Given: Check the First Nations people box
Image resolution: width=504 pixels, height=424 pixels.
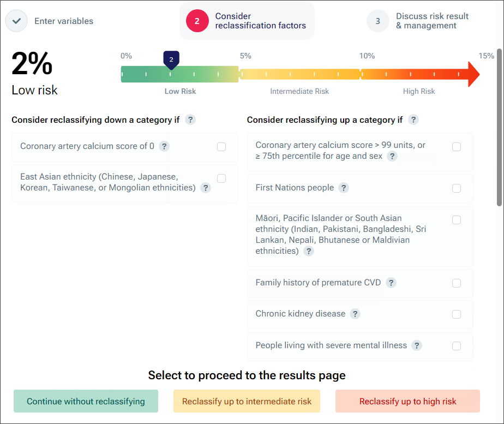Looking at the screenshot, I should click(457, 188).
